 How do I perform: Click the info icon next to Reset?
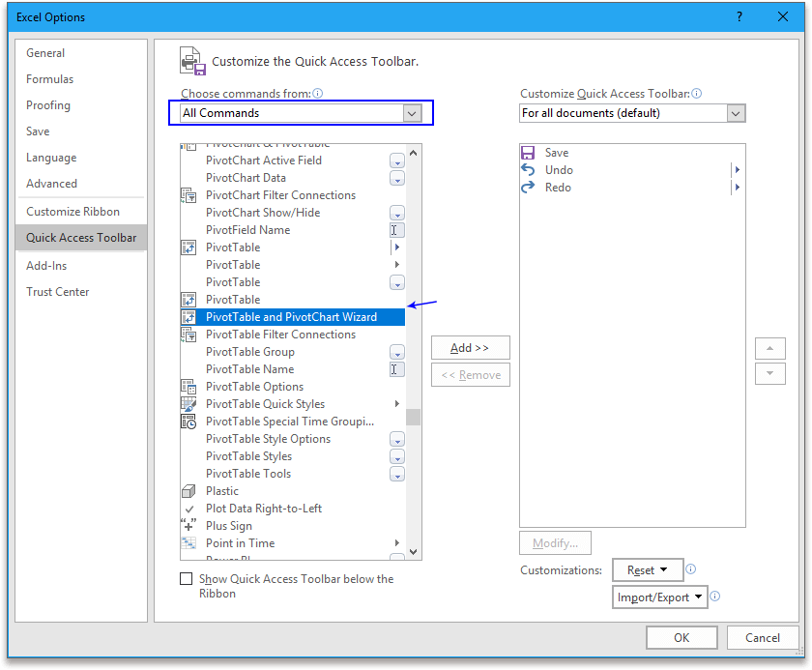click(x=691, y=569)
